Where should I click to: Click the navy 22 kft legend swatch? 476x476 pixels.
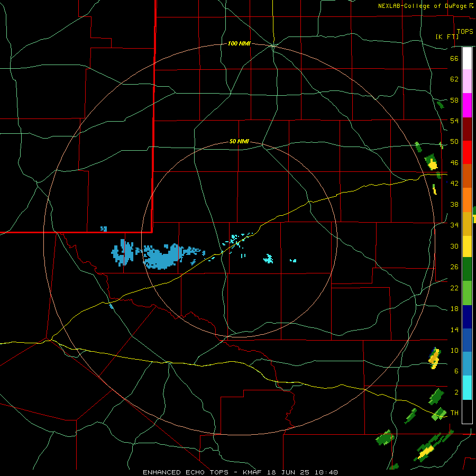click(x=467, y=317)
